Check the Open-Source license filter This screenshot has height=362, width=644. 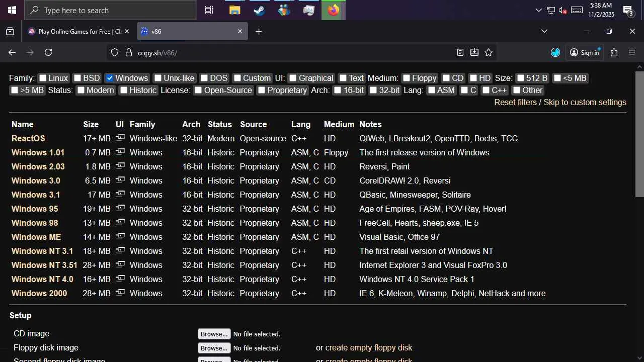[x=198, y=90]
